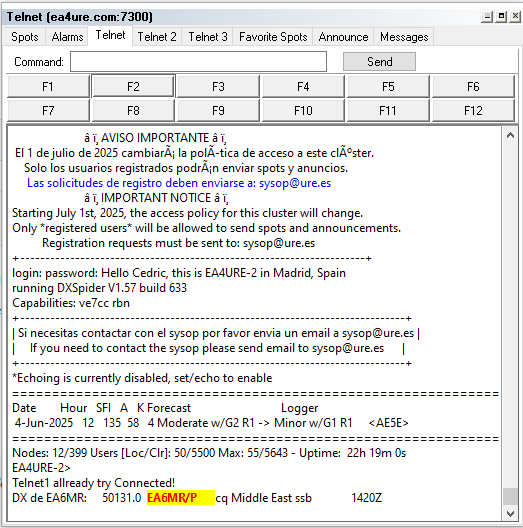Click 'Capabilities: ve7cc rbn' line

pos(71,303)
